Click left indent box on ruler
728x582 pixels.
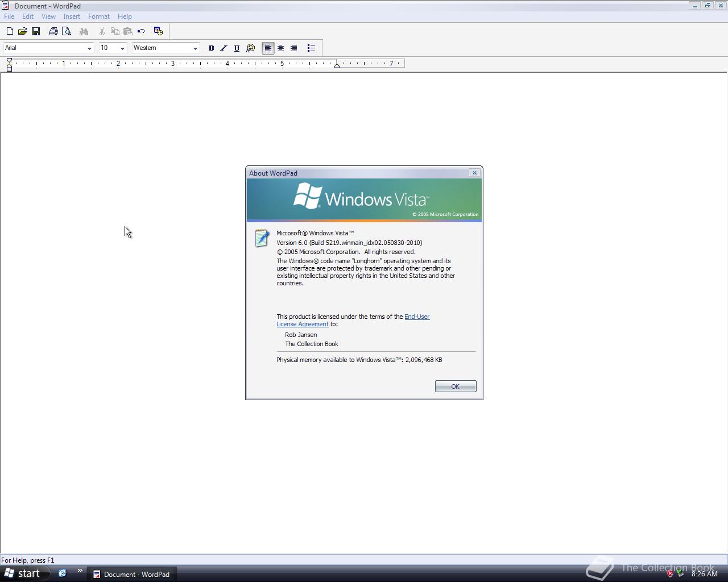9,69
